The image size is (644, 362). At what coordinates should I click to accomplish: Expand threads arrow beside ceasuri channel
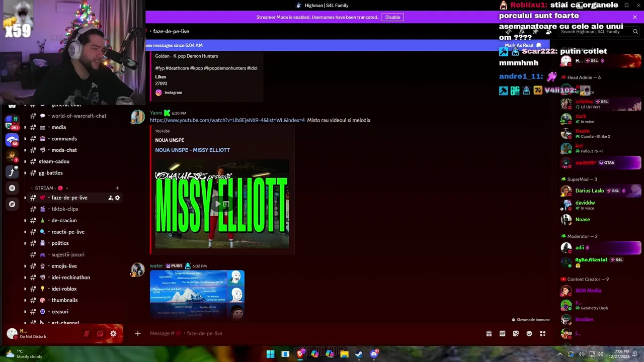pyautogui.click(x=25, y=312)
